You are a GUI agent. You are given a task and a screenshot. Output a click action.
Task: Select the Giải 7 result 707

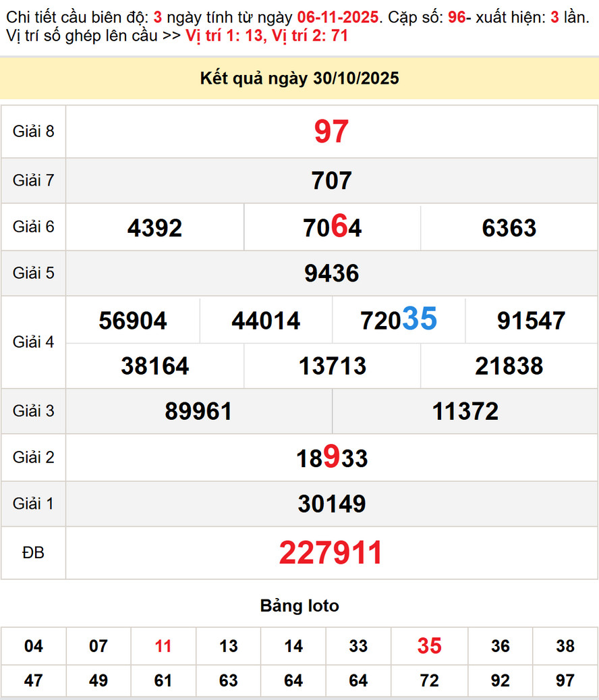331,181
